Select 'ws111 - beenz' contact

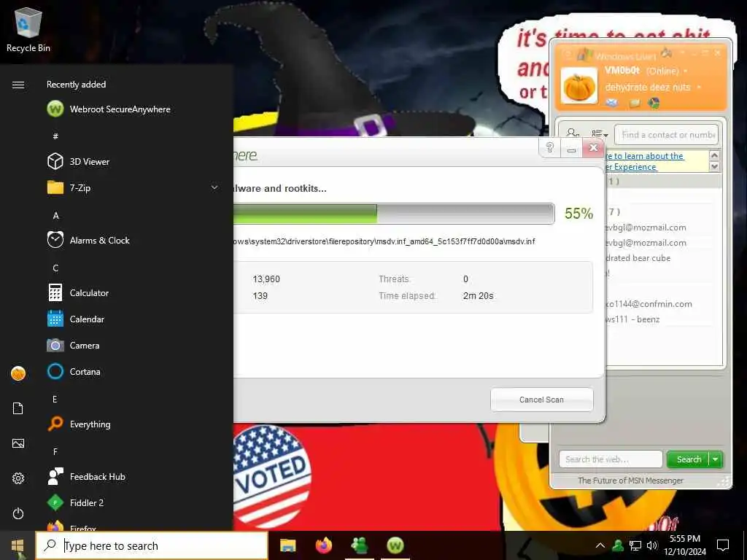tap(632, 319)
